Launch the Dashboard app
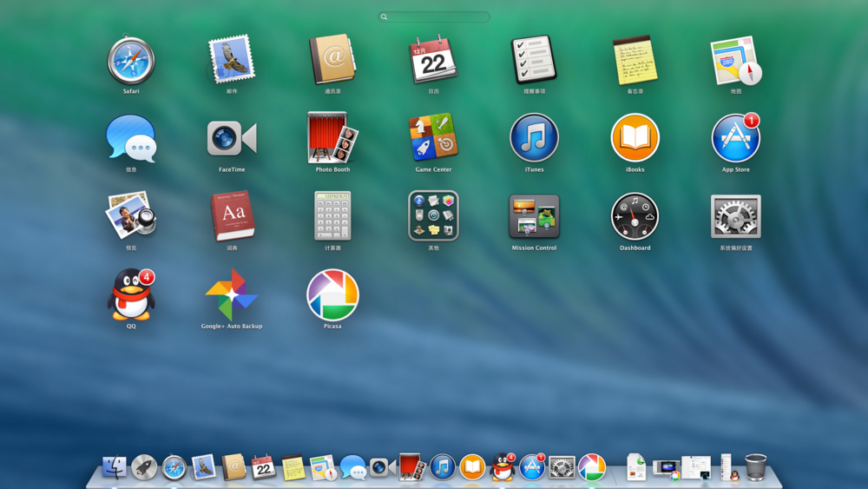The image size is (868, 489). pyautogui.click(x=635, y=216)
